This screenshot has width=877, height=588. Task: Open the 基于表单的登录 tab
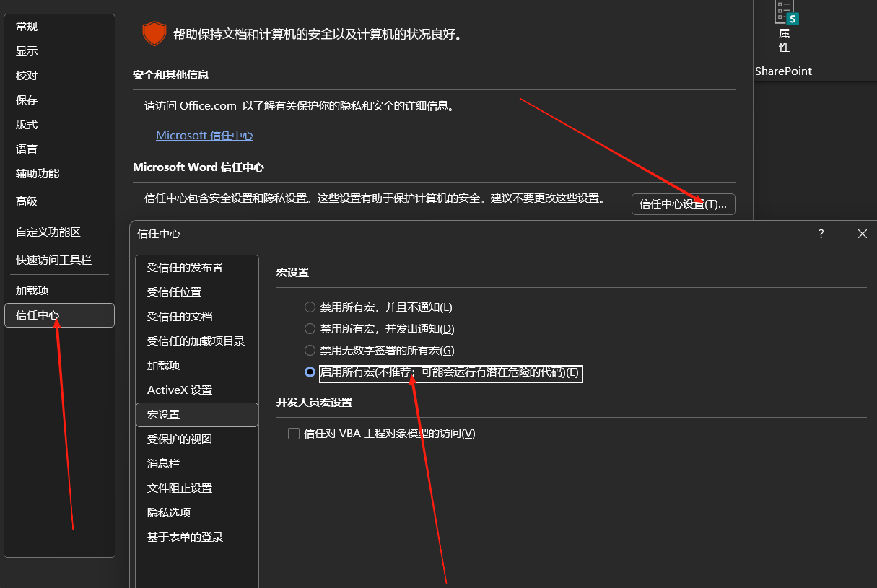tap(197, 537)
